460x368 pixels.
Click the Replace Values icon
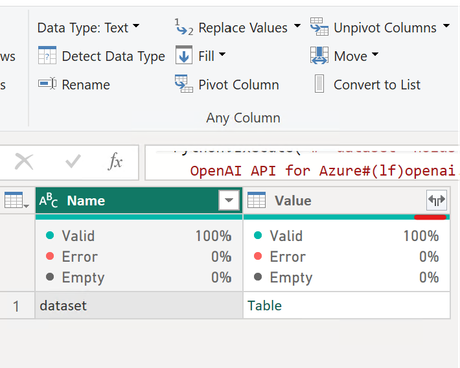pyautogui.click(x=184, y=27)
